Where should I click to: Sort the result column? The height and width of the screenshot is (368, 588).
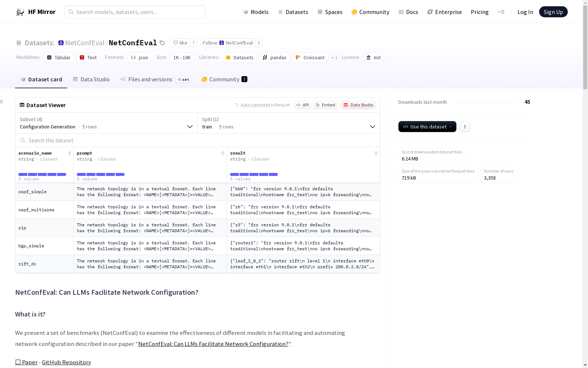tap(376, 153)
